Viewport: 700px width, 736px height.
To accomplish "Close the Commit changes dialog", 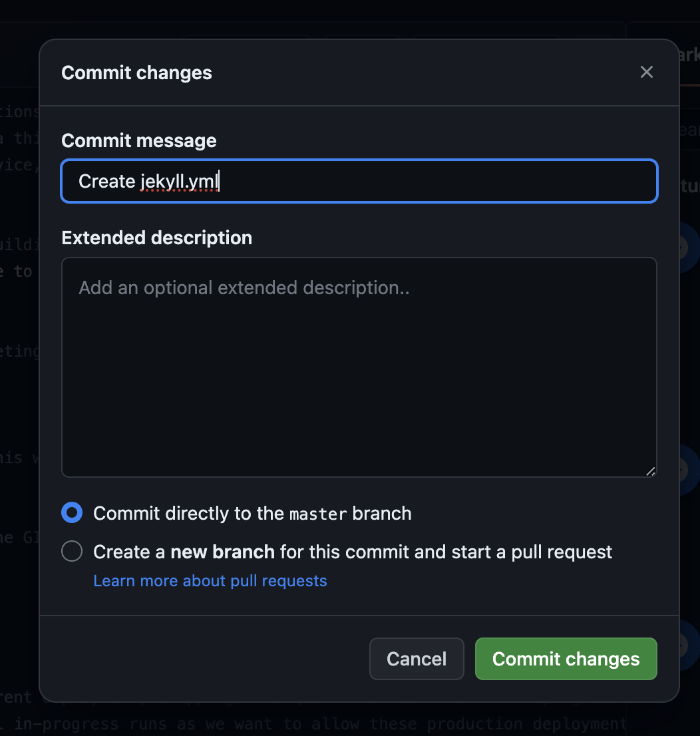I will (646, 73).
